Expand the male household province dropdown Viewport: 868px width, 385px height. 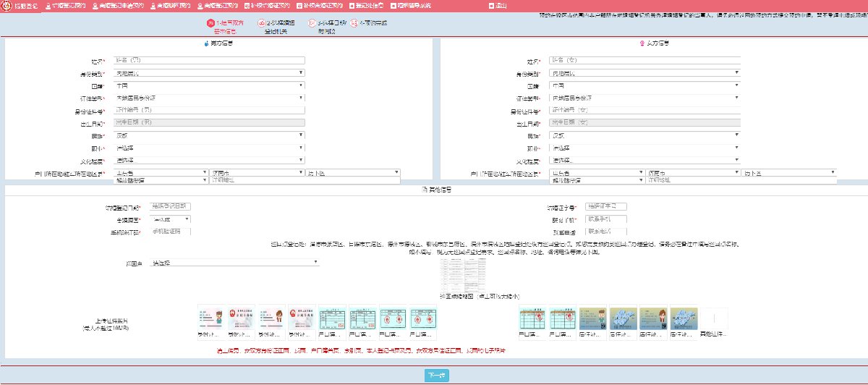tap(161, 173)
